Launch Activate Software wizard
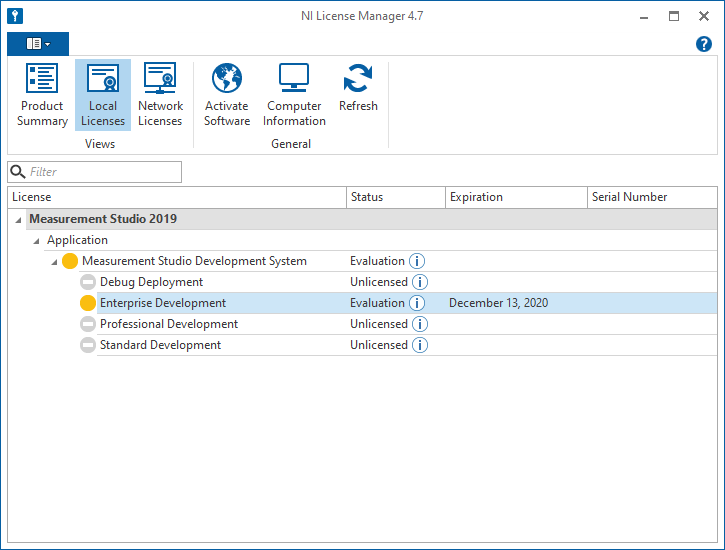Viewport: 725px width, 550px height. point(227,95)
